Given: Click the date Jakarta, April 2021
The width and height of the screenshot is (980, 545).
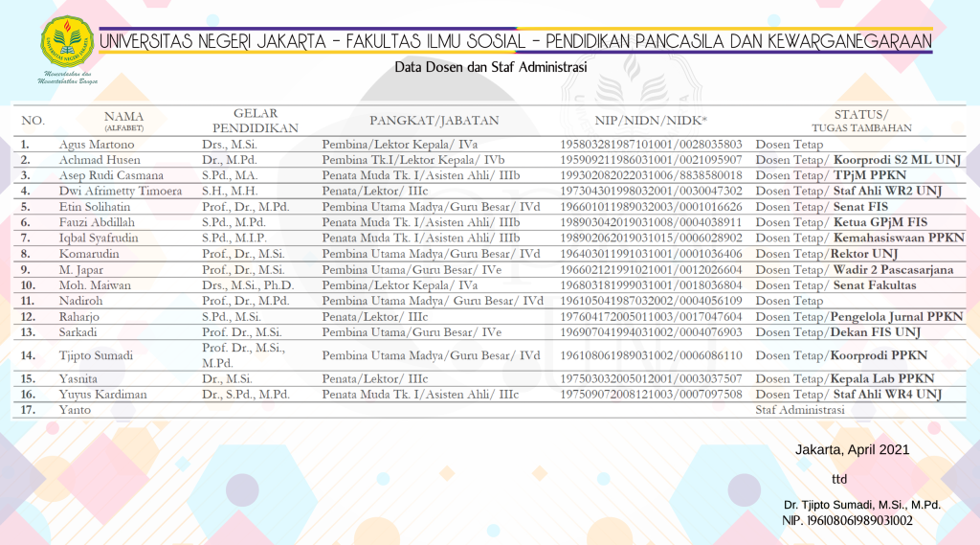Looking at the screenshot, I should 852,449.
